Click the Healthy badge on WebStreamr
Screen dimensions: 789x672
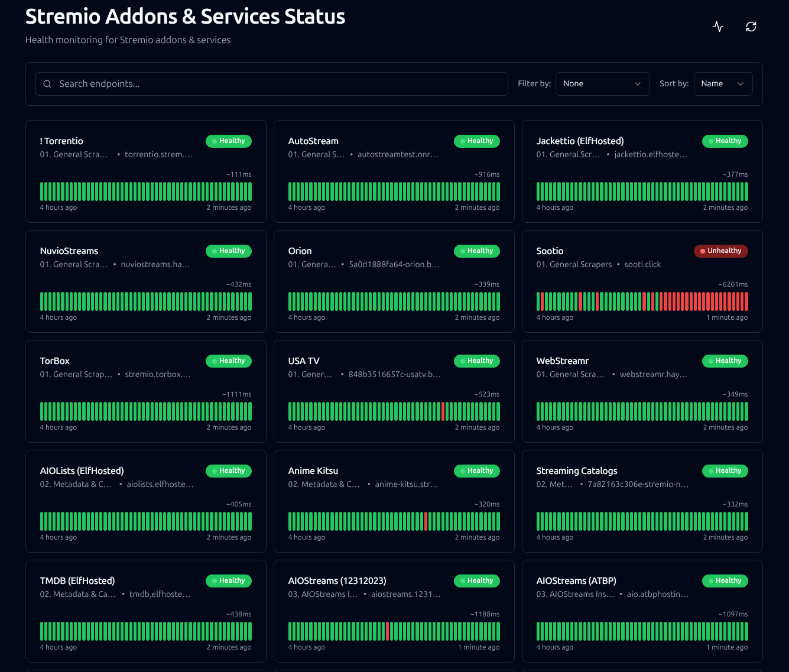coord(725,361)
